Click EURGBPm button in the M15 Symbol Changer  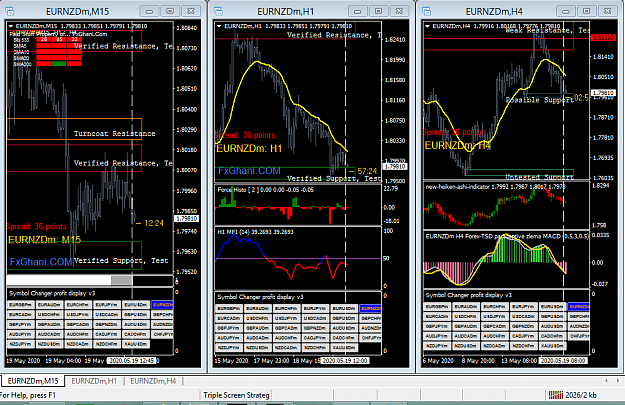(x=21, y=305)
